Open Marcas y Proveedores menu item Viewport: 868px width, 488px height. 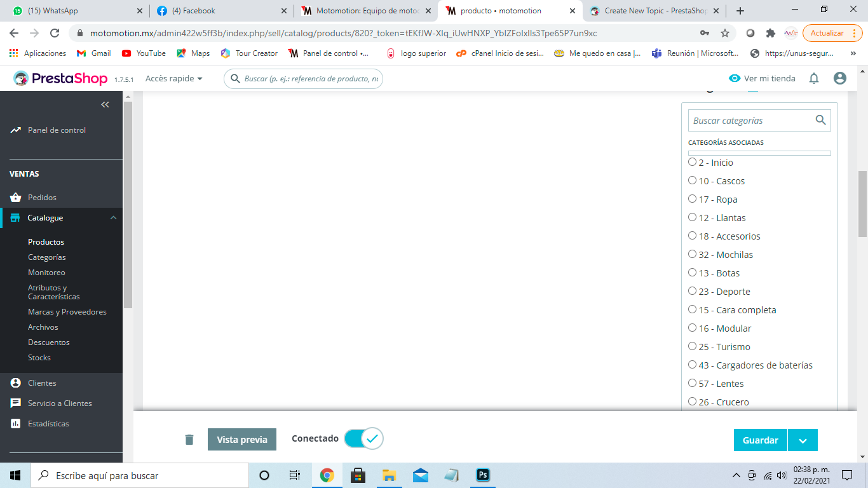pos(67,312)
